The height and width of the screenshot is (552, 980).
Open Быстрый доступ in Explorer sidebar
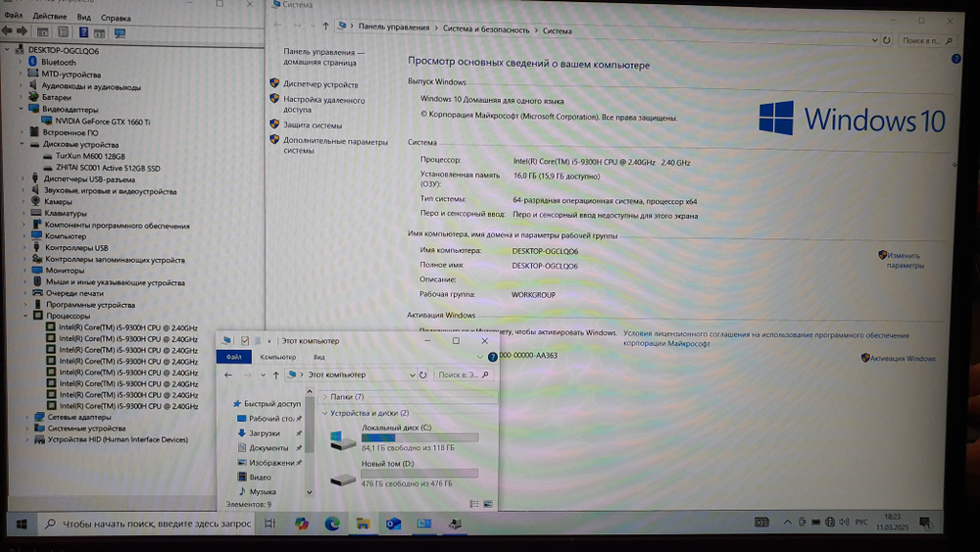coord(271,404)
